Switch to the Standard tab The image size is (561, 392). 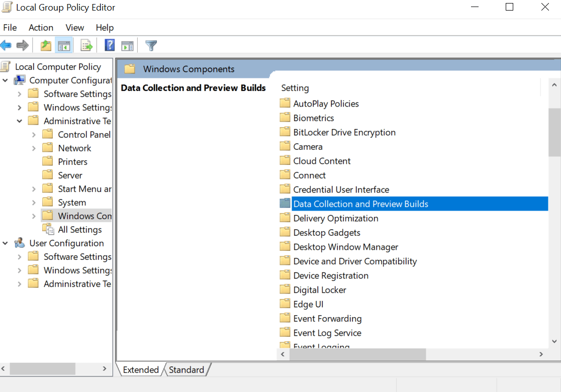pos(186,369)
